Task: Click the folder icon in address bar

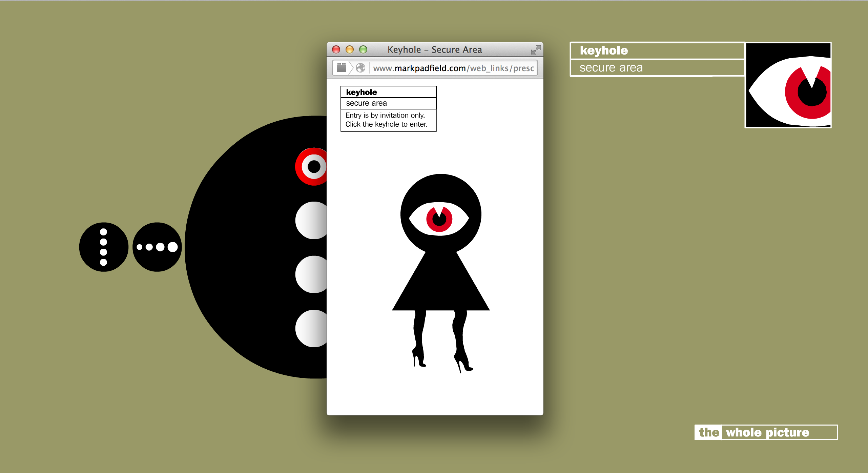Action: coord(342,68)
